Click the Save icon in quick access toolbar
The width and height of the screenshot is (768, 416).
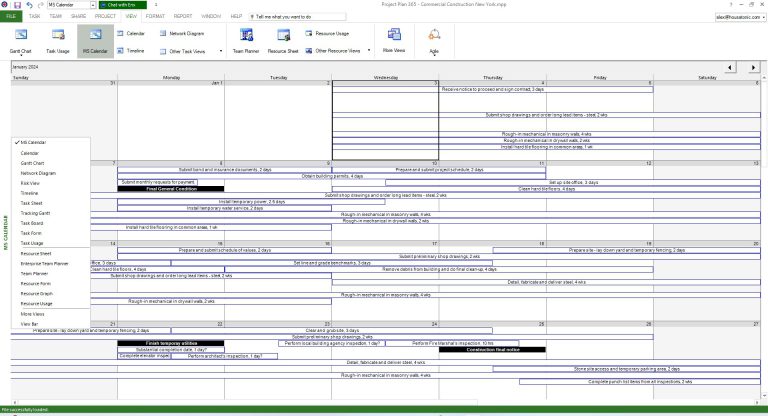pyautogui.click(x=17, y=5)
